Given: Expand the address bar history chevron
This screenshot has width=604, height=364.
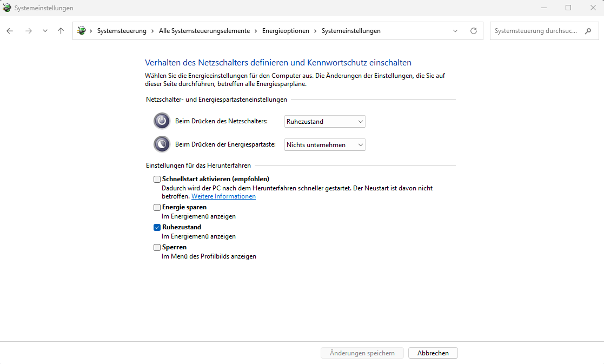Looking at the screenshot, I should click(455, 31).
